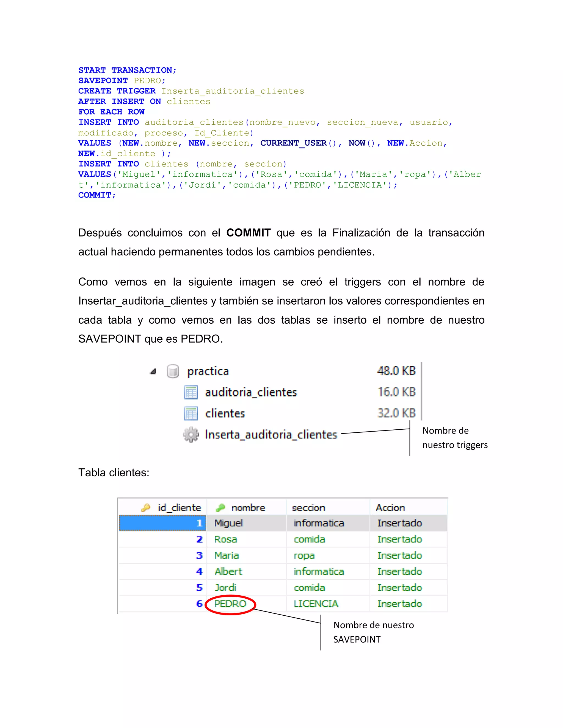Click Insertado in Albert's row
Viewport: 563px width, 728px height.
409,571
